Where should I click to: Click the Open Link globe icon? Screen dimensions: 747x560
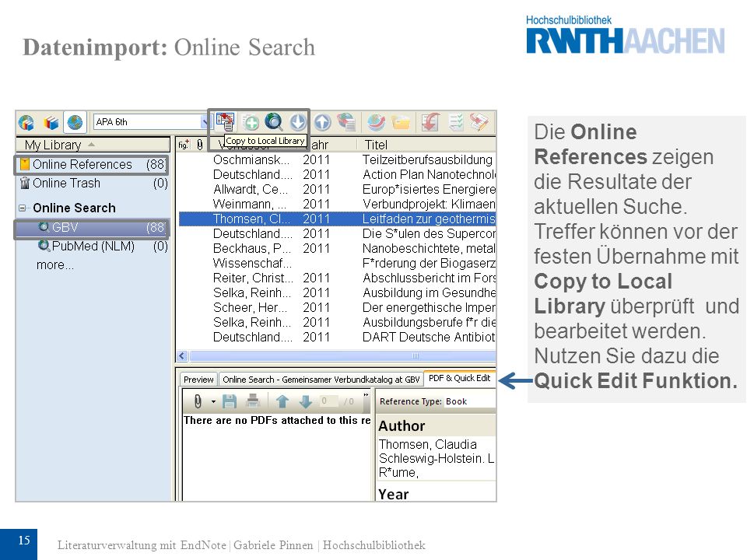click(x=377, y=122)
